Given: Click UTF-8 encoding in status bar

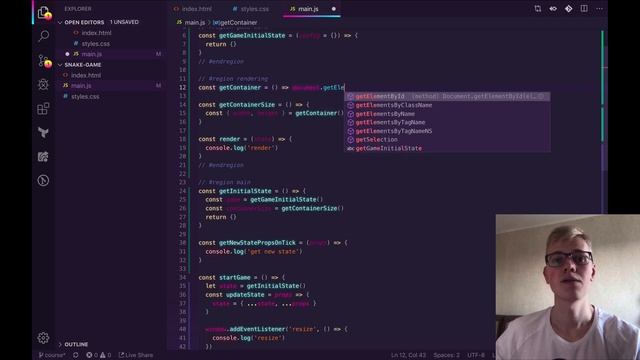Looking at the screenshot, I should pyautogui.click(x=476, y=355).
